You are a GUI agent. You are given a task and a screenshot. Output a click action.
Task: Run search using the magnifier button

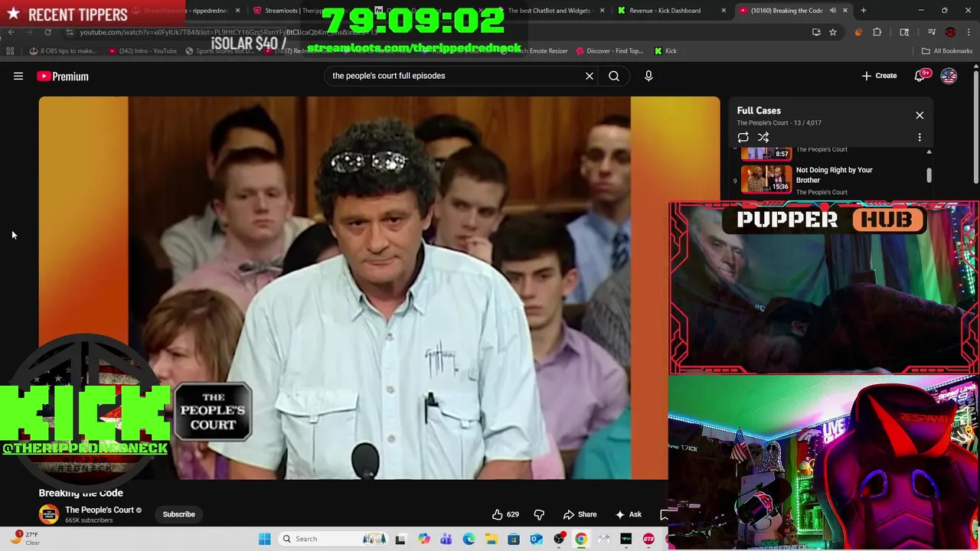tap(614, 76)
